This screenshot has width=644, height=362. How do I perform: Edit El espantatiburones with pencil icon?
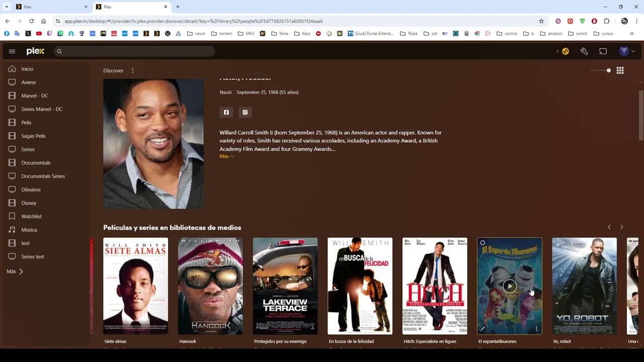coord(483,329)
